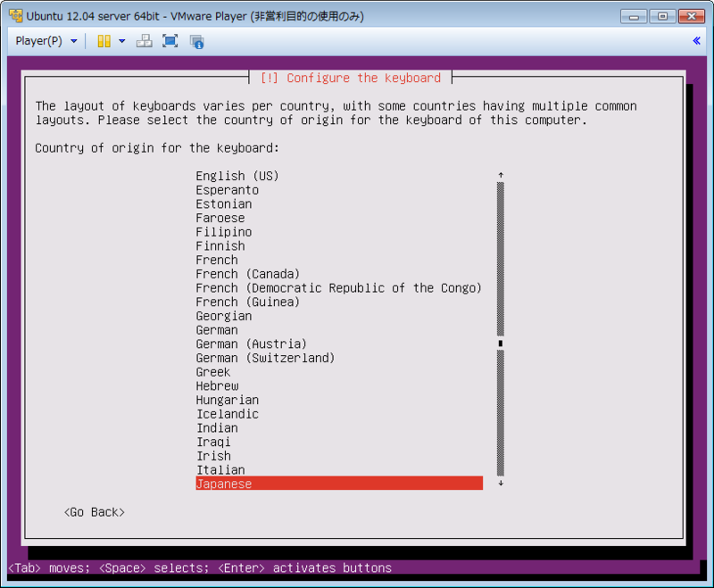The image size is (714, 588).
Task: Pick Georgian keyboard layout
Action: pos(224,316)
